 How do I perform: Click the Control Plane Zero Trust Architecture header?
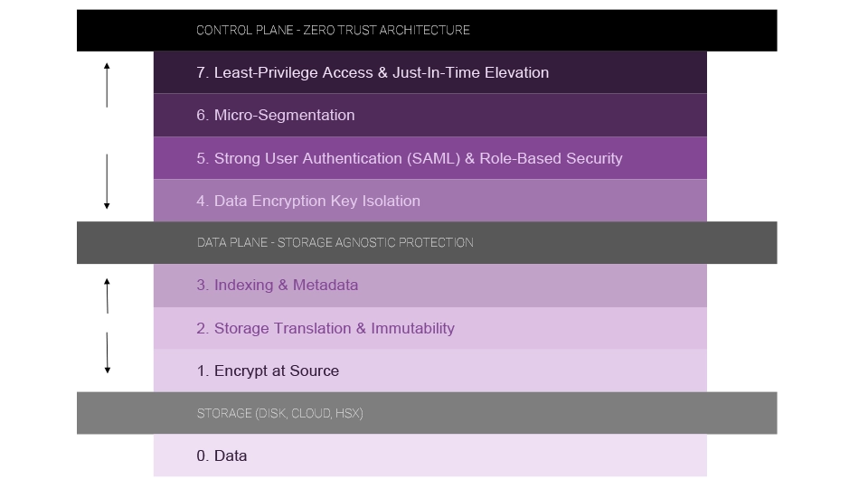coord(426,30)
